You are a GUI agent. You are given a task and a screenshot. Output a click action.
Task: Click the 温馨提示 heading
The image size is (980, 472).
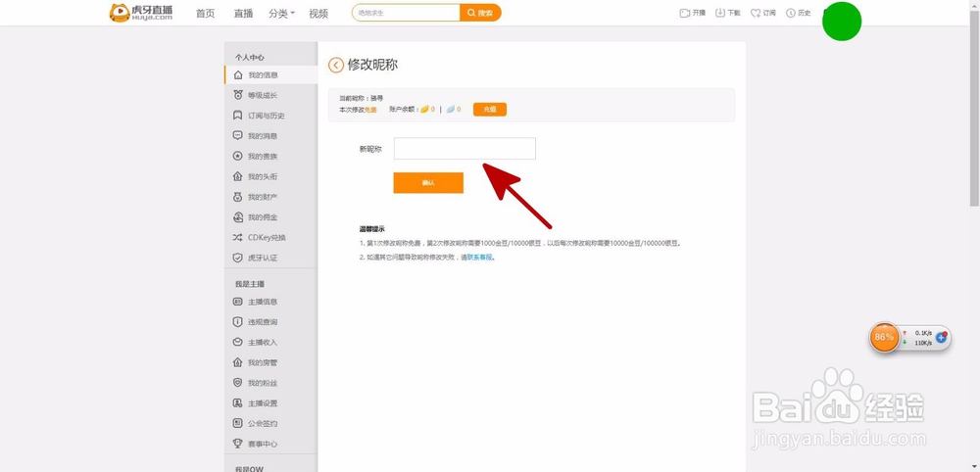[371, 229]
